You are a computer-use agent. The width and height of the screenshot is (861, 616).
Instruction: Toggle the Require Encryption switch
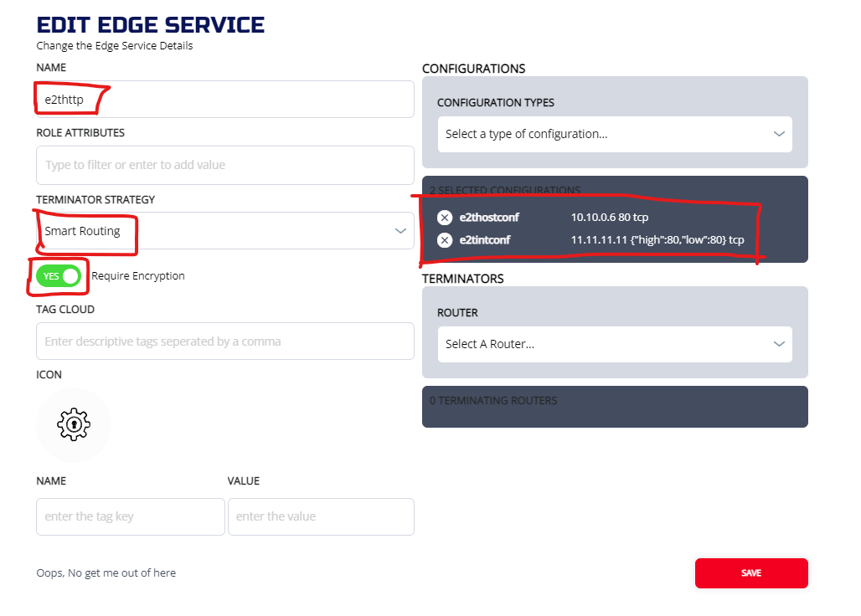point(59,276)
